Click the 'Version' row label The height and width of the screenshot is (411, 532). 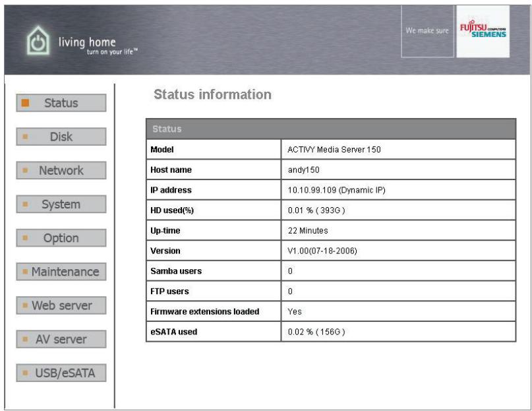pyautogui.click(x=165, y=251)
